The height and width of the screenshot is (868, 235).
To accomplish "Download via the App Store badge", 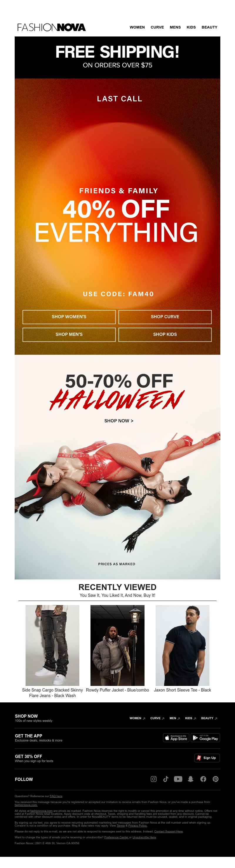I will coord(176,738).
